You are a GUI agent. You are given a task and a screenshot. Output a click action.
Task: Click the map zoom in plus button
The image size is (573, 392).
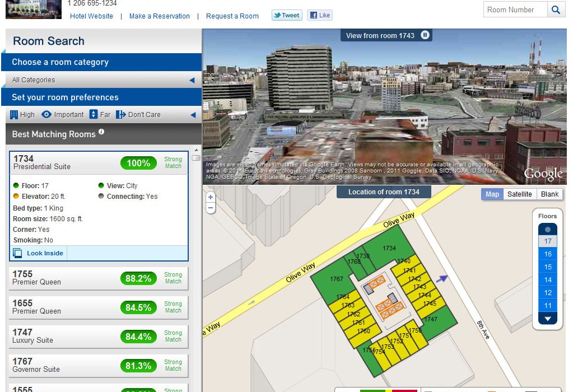211,197
